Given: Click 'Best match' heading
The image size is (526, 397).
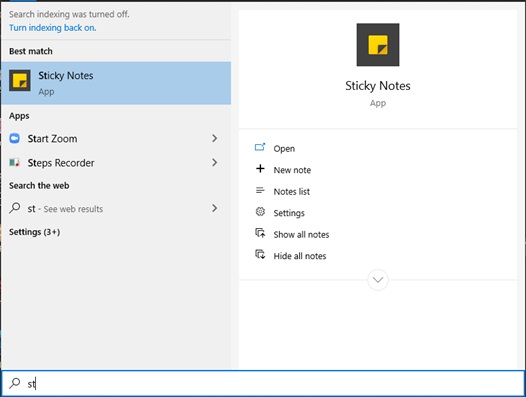Looking at the screenshot, I should tap(31, 51).
